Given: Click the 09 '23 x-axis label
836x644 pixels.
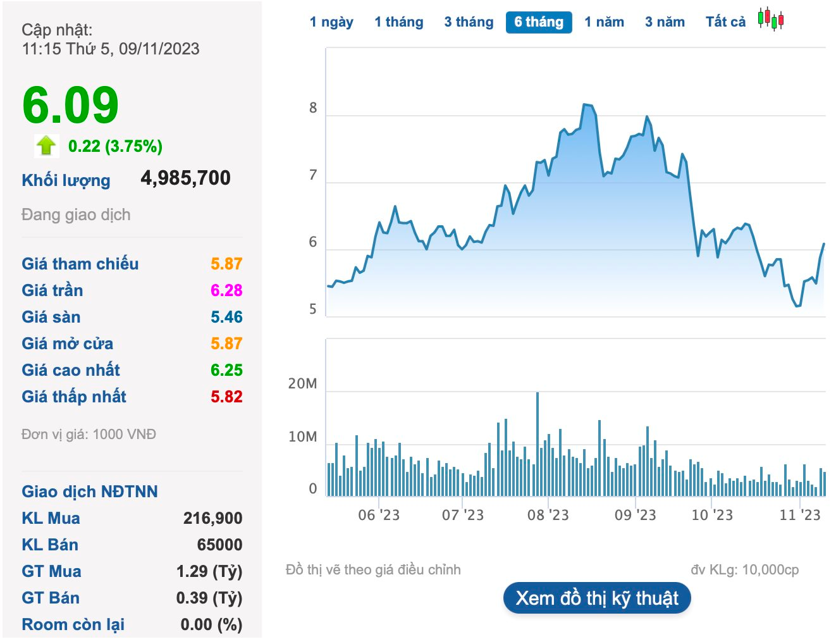Looking at the screenshot, I should [635, 515].
